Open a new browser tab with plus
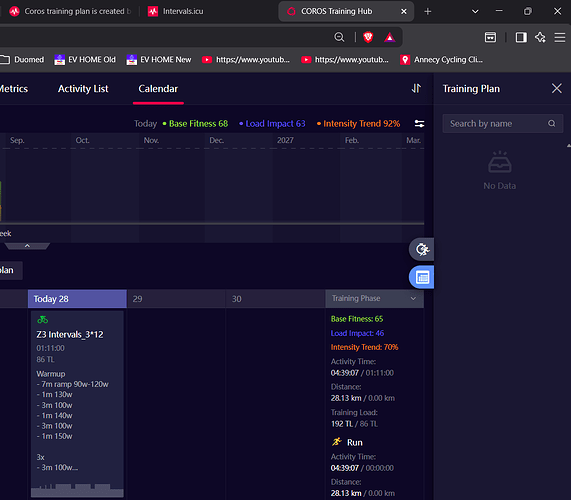The width and height of the screenshot is (571, 500). point(428,12)
